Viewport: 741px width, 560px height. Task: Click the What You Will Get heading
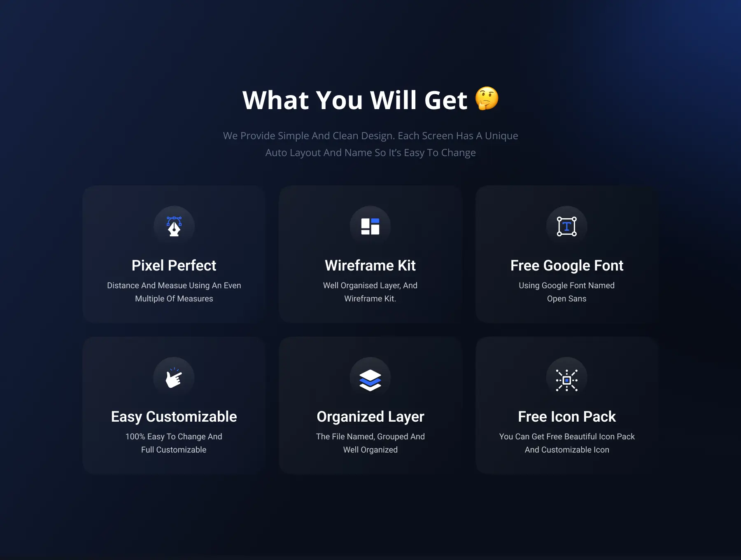tap(355, 100)
